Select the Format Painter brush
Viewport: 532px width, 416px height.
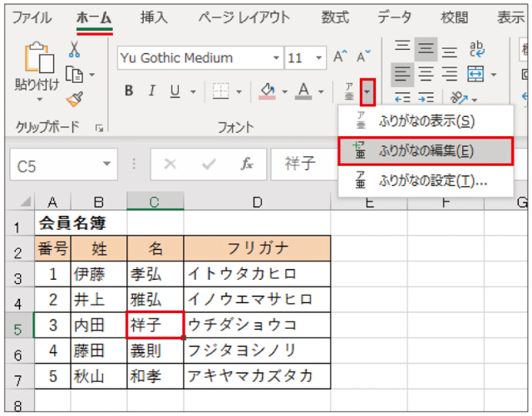point(75,99)
